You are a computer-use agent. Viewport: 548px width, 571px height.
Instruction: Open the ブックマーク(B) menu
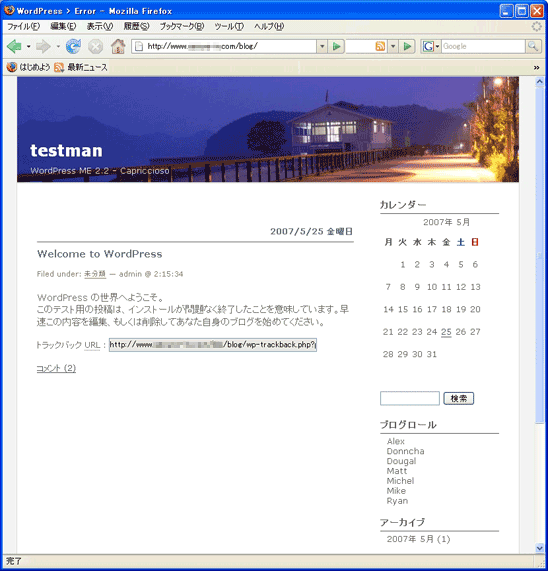pyautogui.click(x=182, y=26)
